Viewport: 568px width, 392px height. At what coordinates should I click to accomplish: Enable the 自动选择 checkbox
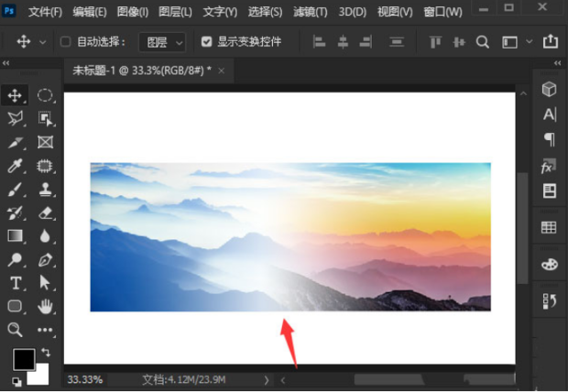click(65, 41)
